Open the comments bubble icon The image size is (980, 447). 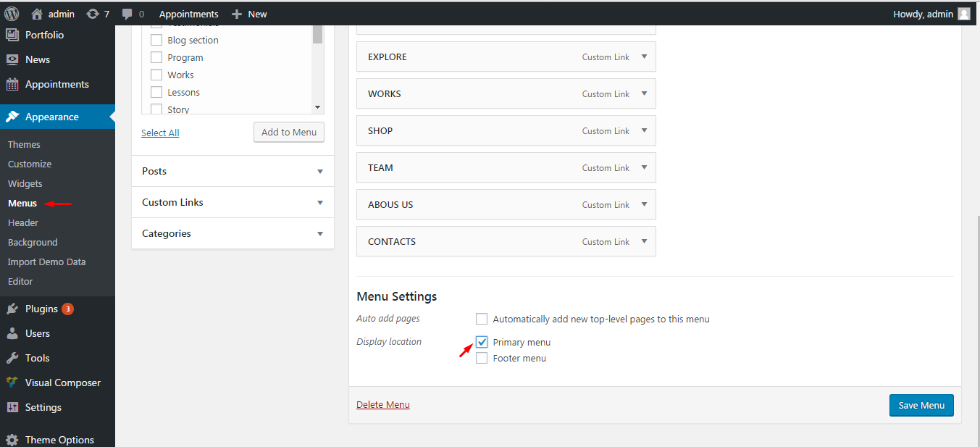127,14
